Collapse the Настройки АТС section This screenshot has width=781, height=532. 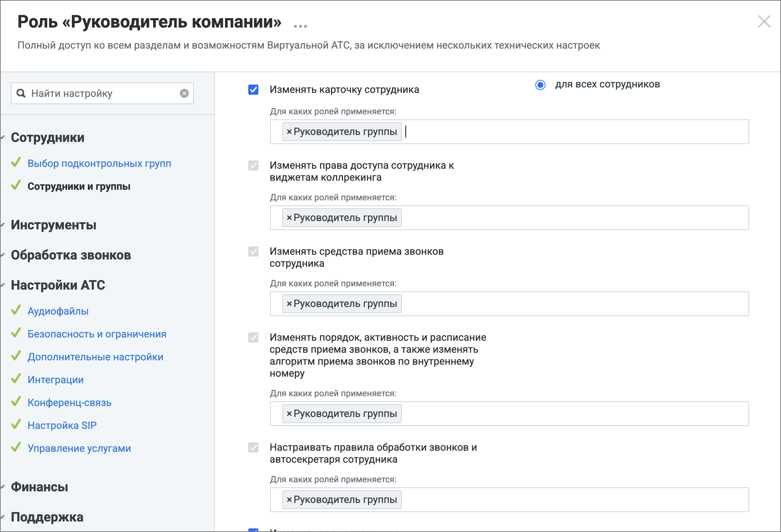tap(58, 285)
